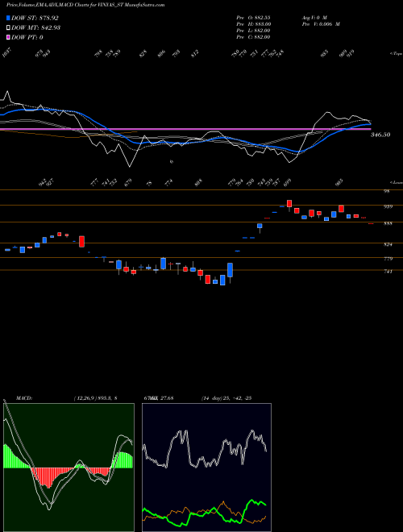Click the 'DOW PT: 0' legend text
This screenshot has height=532, width=403.
27,37
